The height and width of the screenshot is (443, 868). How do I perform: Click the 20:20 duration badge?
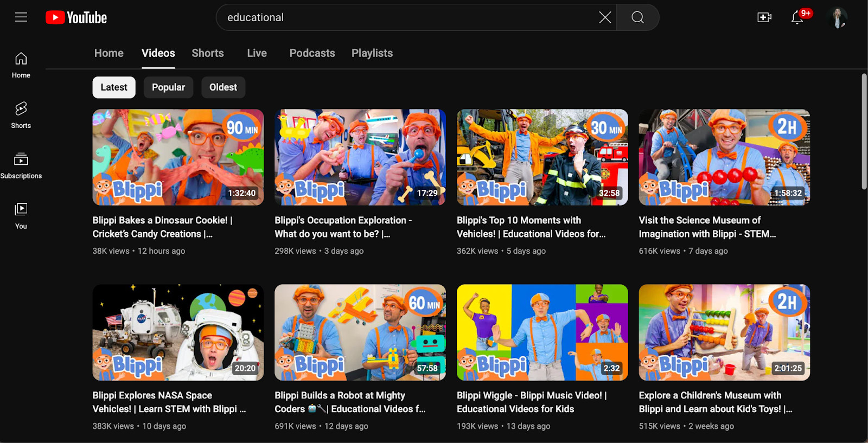[x=245, y=368]
